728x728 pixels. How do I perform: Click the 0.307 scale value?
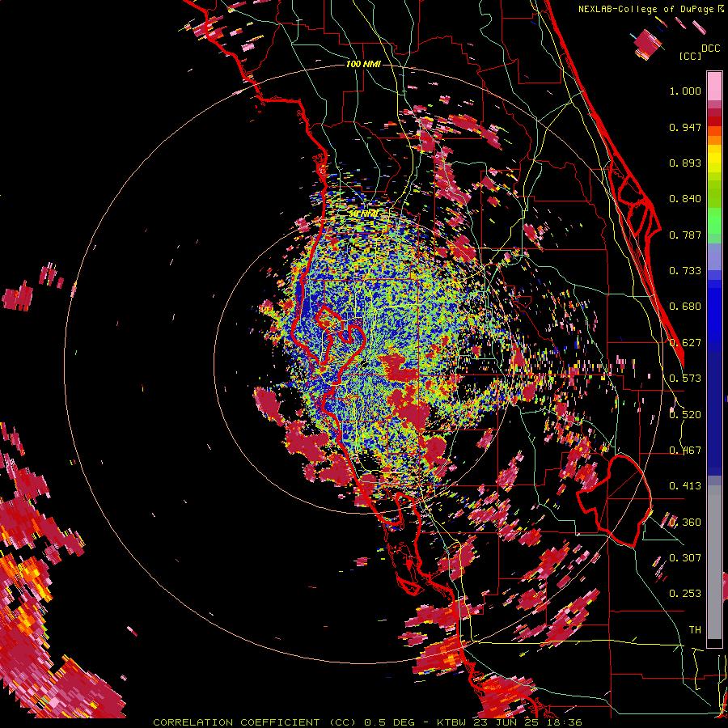pyautogui.click(x=685, y=557)
